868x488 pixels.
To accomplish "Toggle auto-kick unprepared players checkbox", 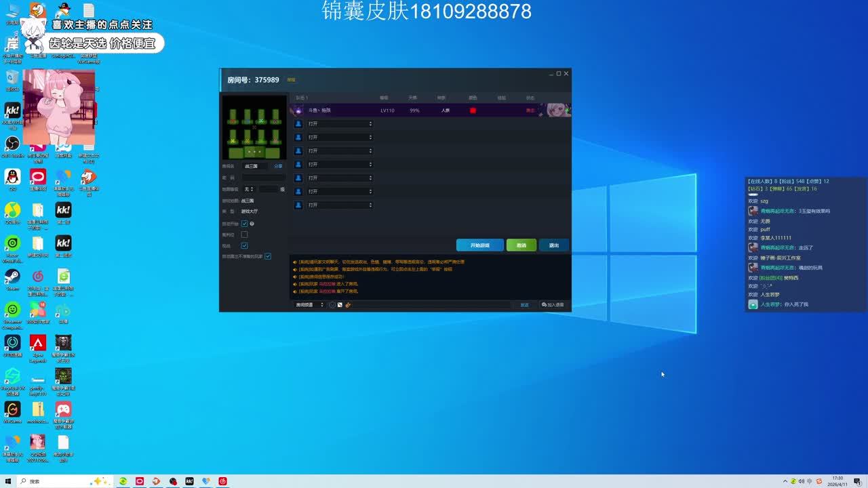I will [268, 256].
